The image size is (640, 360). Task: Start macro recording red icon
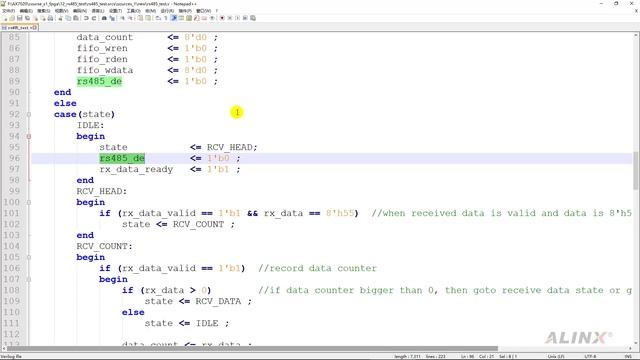(x=222, y=18)
